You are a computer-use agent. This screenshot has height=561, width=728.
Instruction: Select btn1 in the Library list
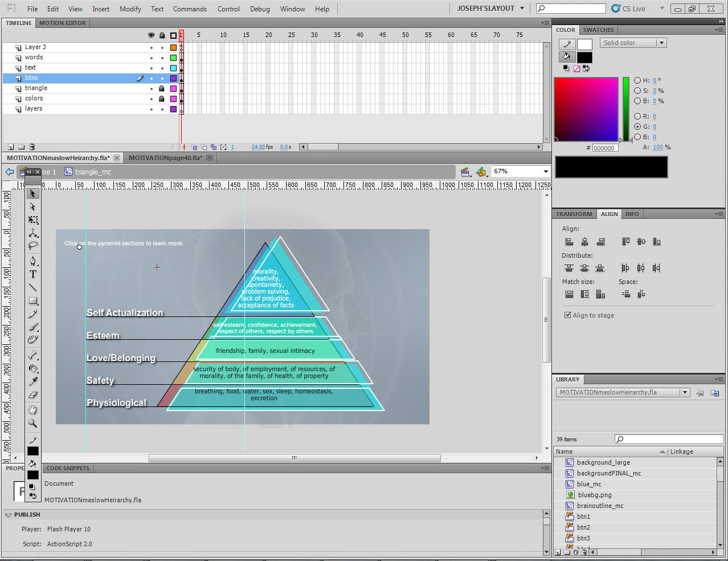point(583,517)
